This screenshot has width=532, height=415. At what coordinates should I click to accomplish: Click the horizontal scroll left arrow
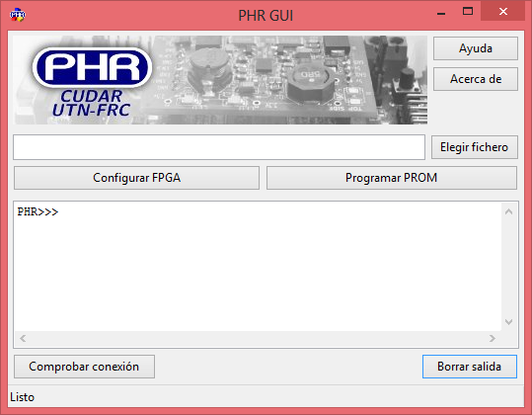pyautogui.click(x=23, y=338)
